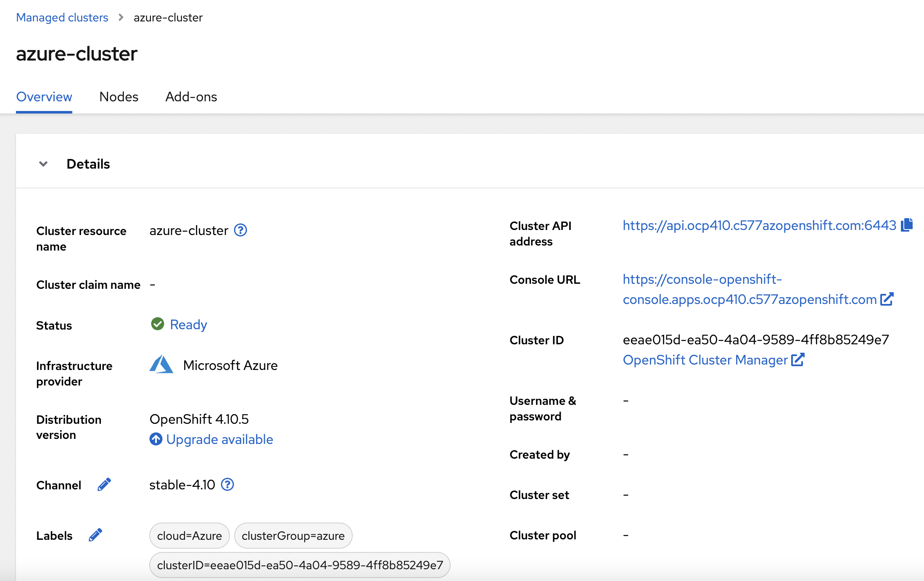Click the green Ready status check icon
The width and height of the screenshot is (924, 581).
158,324
